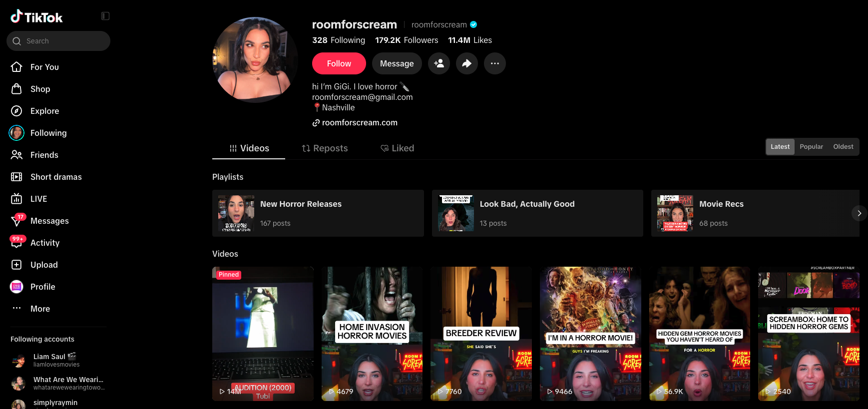868x409 pixels.
Task: Sort videos by Latest
Action: (780, 147)
